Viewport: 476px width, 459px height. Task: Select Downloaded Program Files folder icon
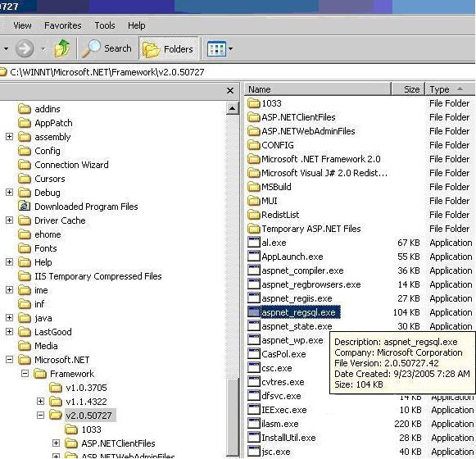pyautogui.click(x=25, y=207)
